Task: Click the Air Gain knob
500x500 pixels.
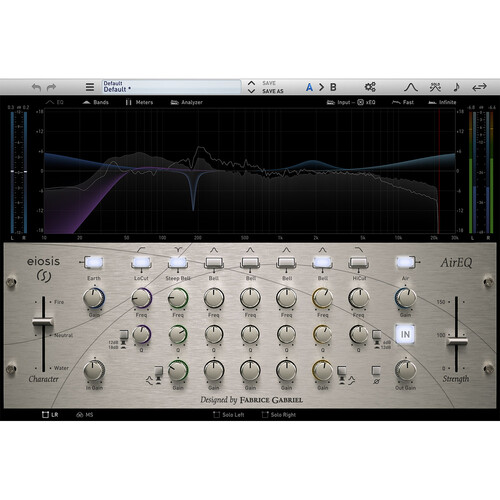Action: [x=405, y=298]
